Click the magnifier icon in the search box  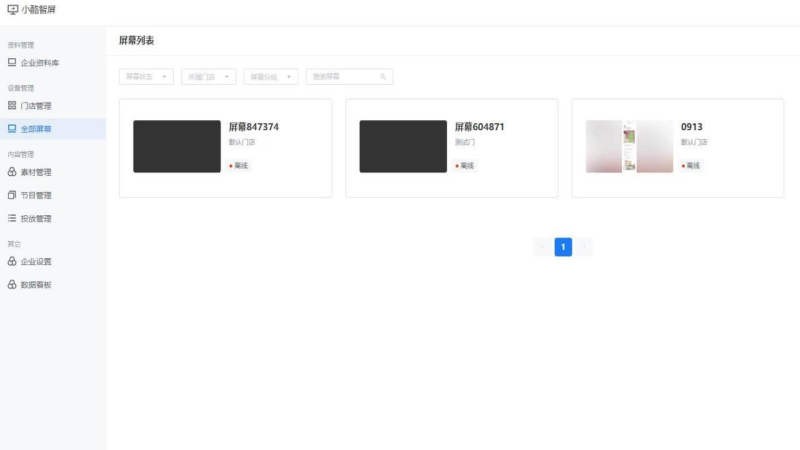383,77
